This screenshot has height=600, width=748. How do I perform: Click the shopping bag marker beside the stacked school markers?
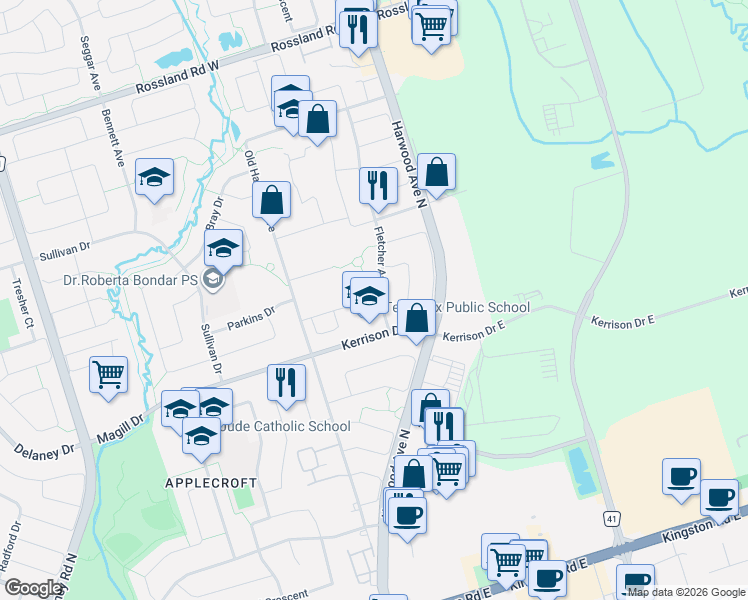pos(318,119)
